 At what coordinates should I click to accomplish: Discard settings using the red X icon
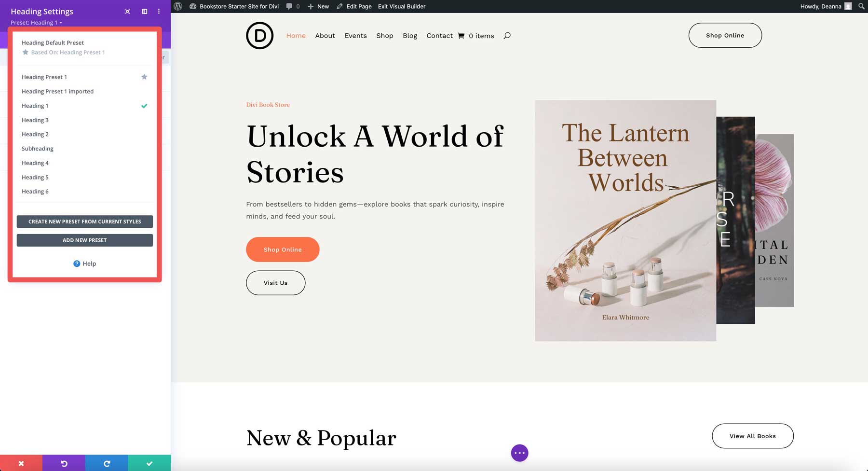21,463
